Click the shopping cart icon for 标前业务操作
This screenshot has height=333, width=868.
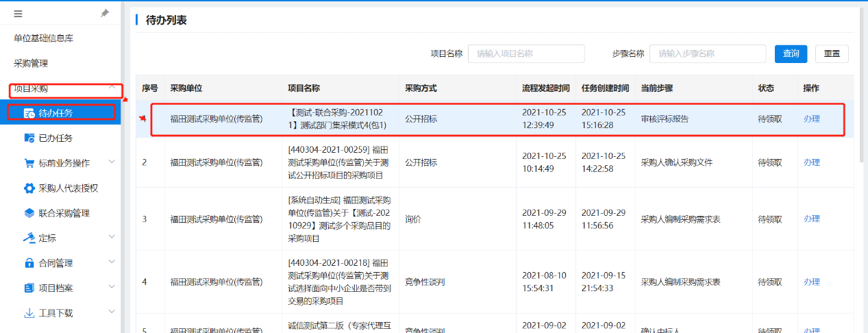tap(29, 163)
